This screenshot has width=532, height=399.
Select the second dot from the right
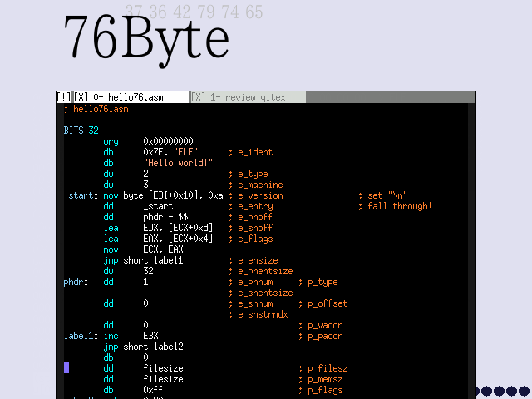click(512, 391)
